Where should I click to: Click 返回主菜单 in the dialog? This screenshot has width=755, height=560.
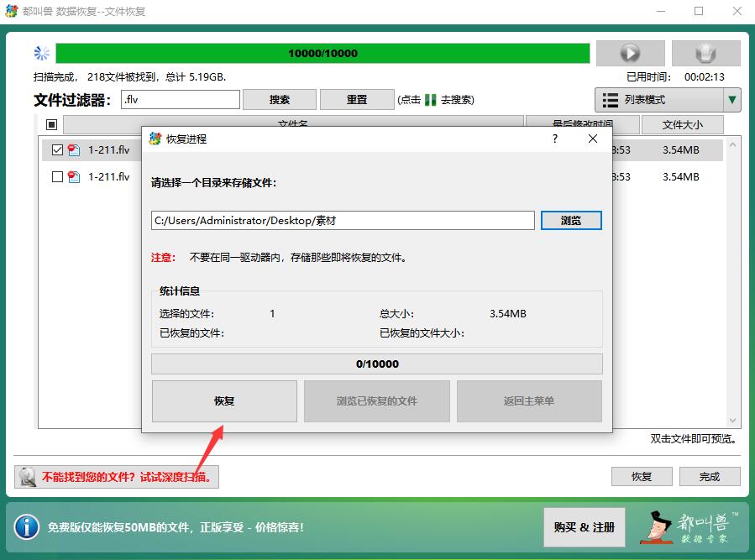click(528, 400)
